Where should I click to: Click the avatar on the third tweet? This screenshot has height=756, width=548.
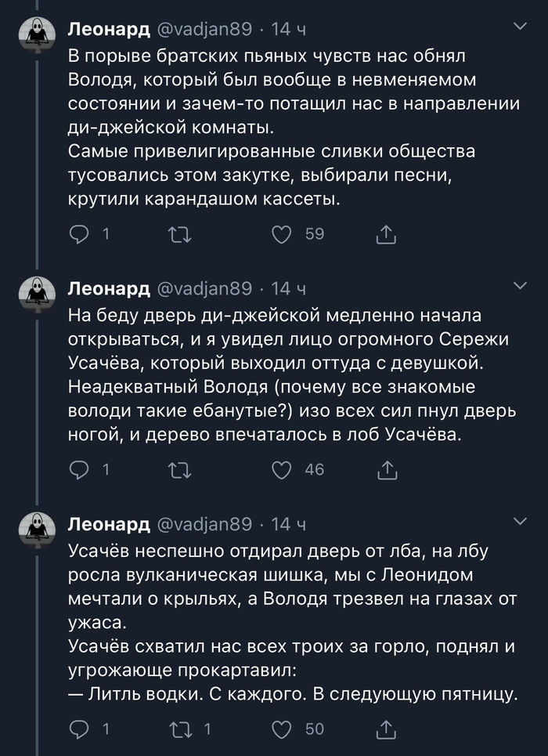(35, 527)
